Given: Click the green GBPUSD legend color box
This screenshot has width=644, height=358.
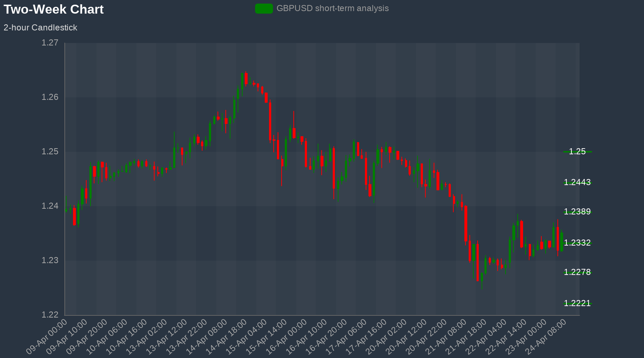Looking at the screenshot, I should (264, 9).
